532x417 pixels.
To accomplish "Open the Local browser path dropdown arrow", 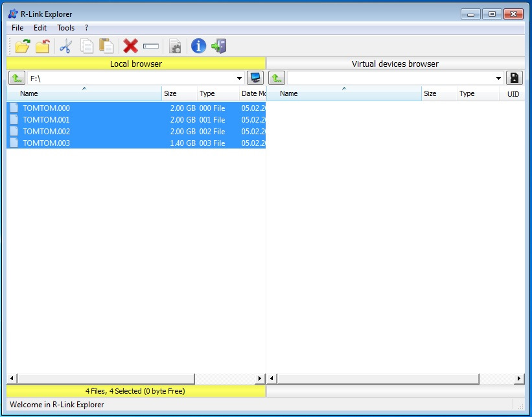I will click(239, 78).
